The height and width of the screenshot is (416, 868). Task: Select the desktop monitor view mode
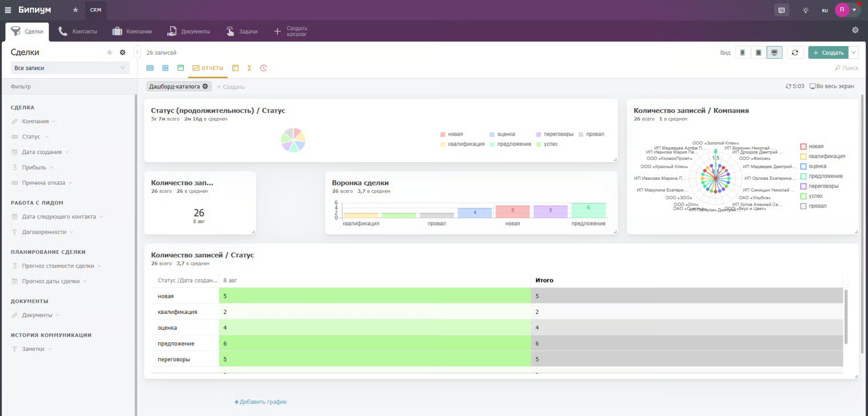[774, 52]
